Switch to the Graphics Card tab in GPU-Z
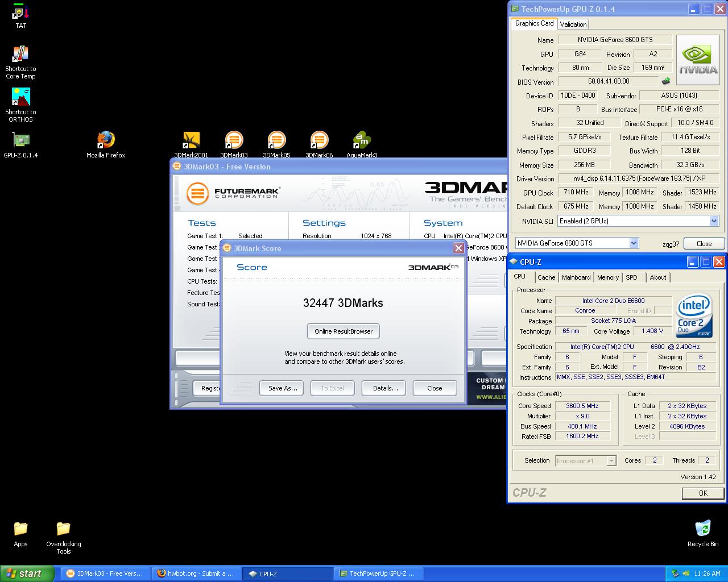The width and height of the screenshot is (728, 582). click(x=534, y=23)
